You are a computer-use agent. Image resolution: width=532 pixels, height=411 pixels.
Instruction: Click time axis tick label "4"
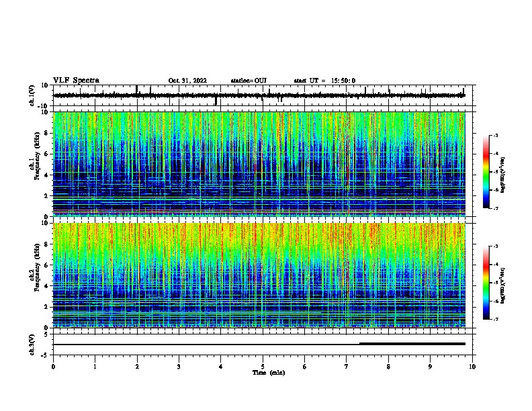point(220,367)
